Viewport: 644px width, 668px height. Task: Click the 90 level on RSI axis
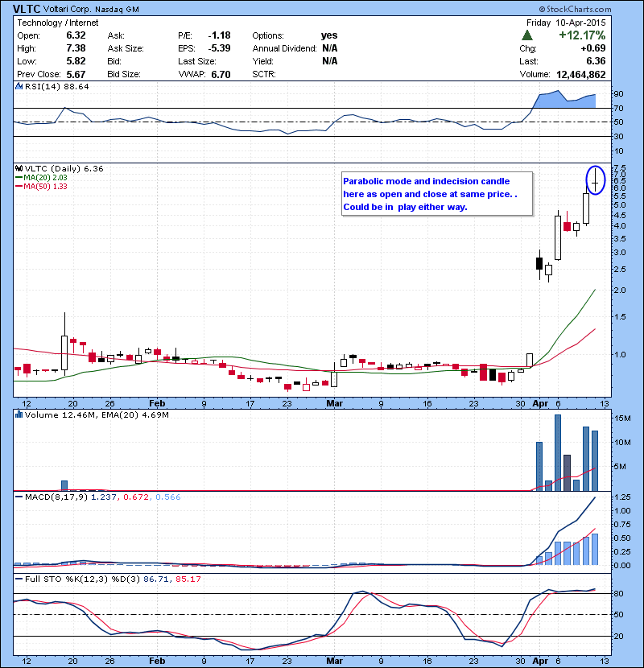[618, 93]
